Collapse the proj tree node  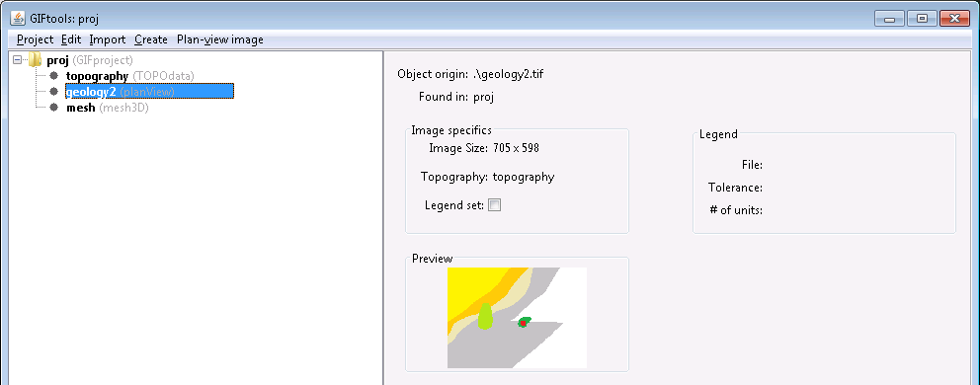(18, 60)
